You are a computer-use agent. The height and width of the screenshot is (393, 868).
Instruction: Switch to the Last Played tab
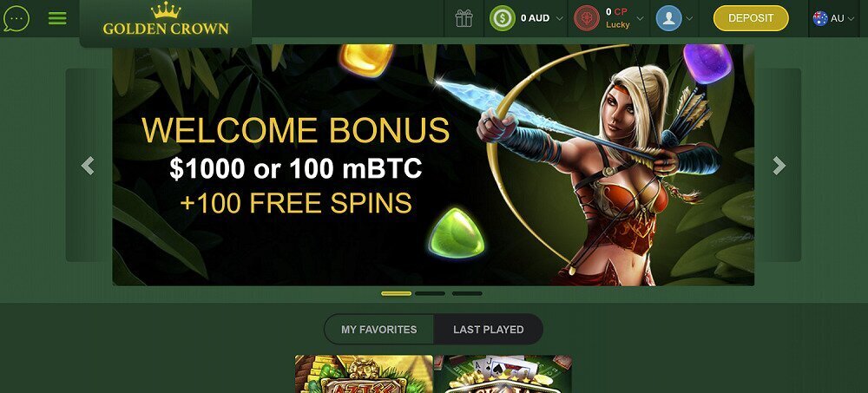point(488,330)
